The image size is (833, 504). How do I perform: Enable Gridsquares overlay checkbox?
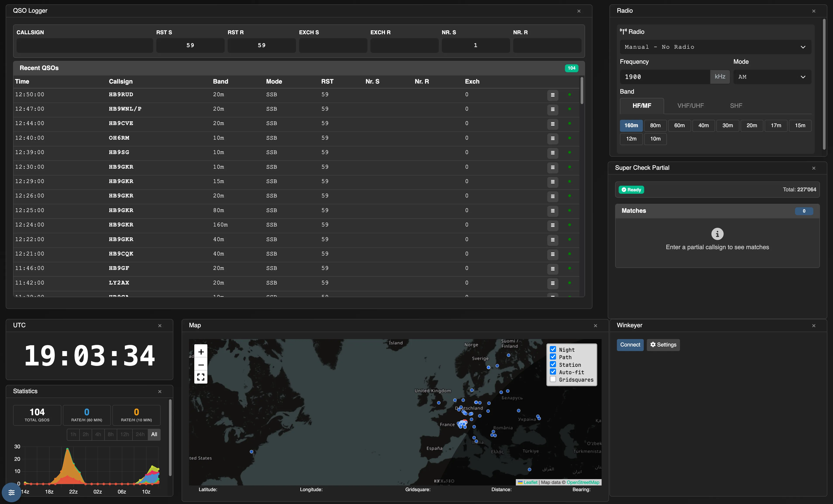click(x=553, y=379)
